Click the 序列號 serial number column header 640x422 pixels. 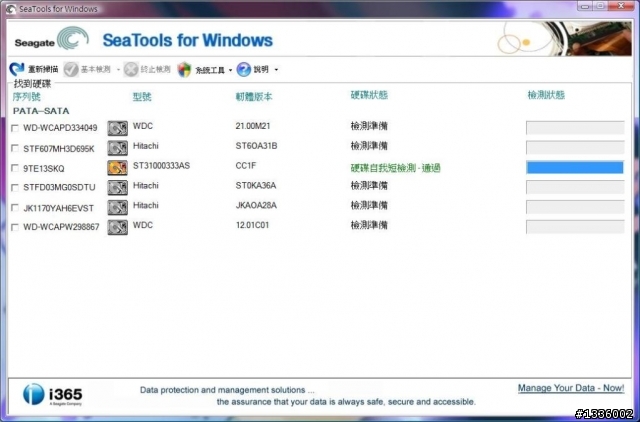coord(27,97)
